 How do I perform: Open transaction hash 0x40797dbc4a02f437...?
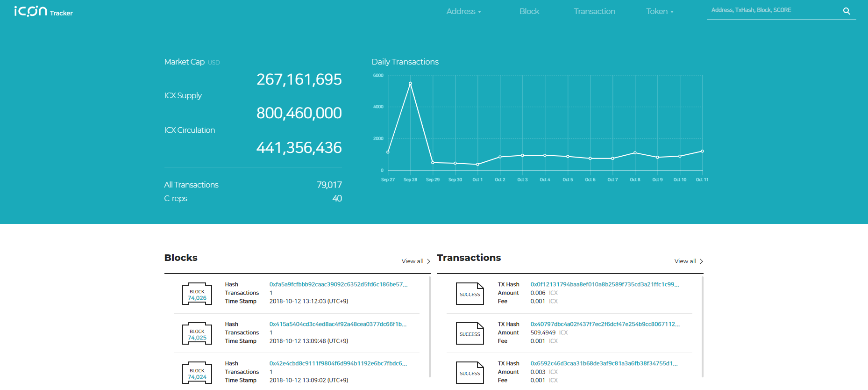click(605, 324)
